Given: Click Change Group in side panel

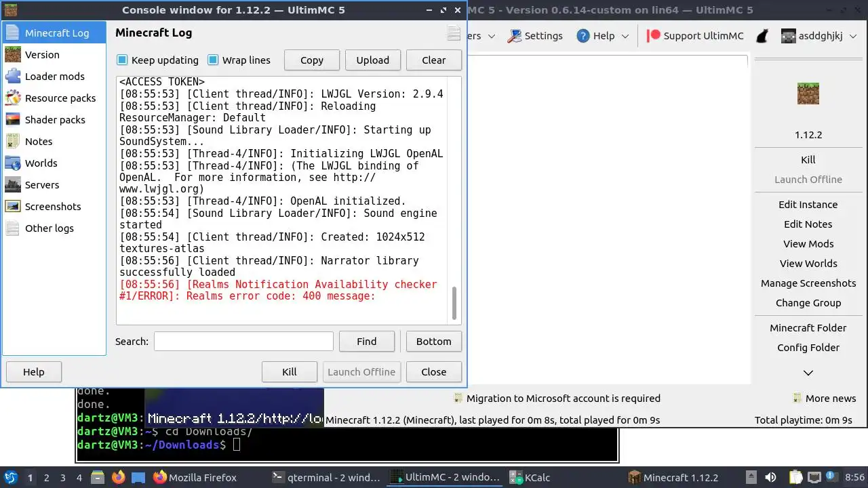Looking at the screenshot, I should (808, 303).
